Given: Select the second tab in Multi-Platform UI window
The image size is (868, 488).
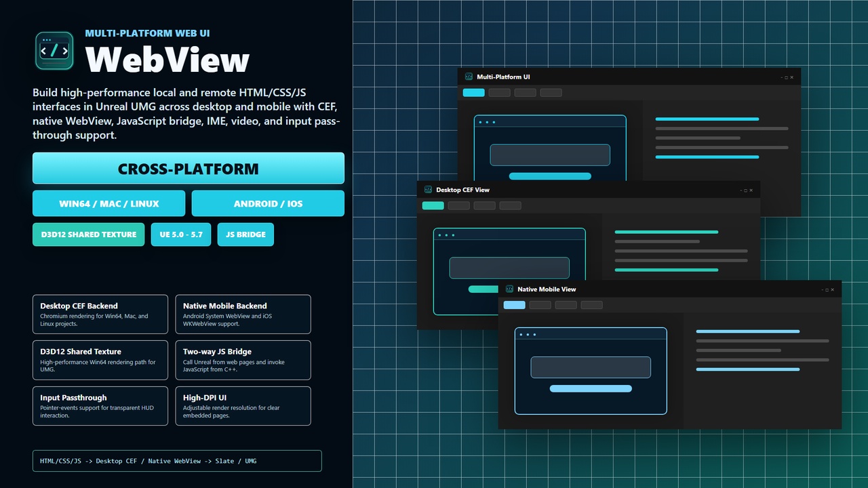Looking at the screenshot, I should pos(500,93).
